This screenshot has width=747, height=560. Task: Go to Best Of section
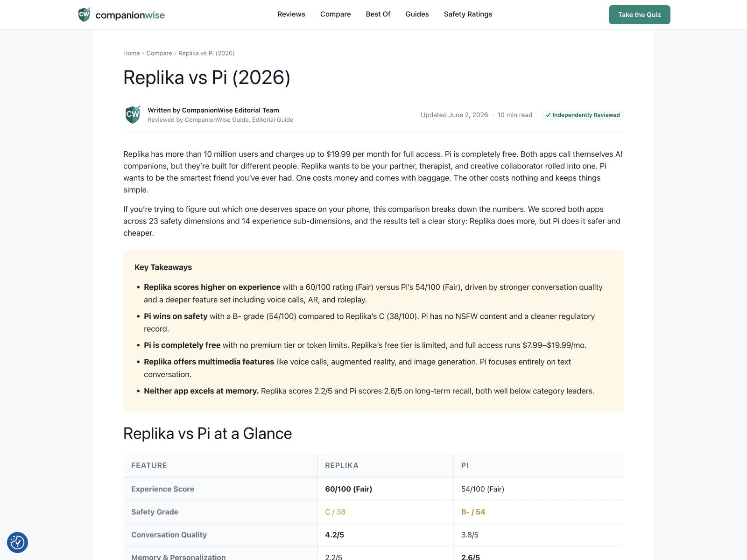(378, 14)
